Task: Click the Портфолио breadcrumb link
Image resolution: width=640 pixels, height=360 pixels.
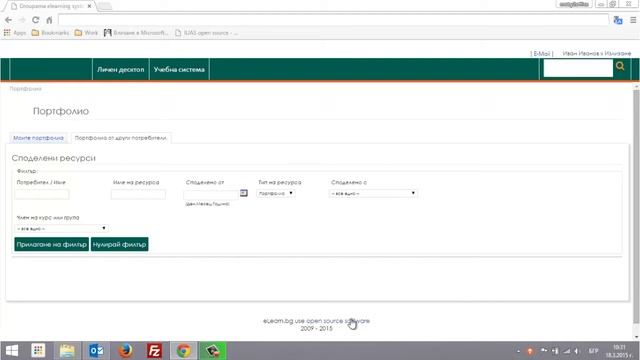Action: pos(26,89)
